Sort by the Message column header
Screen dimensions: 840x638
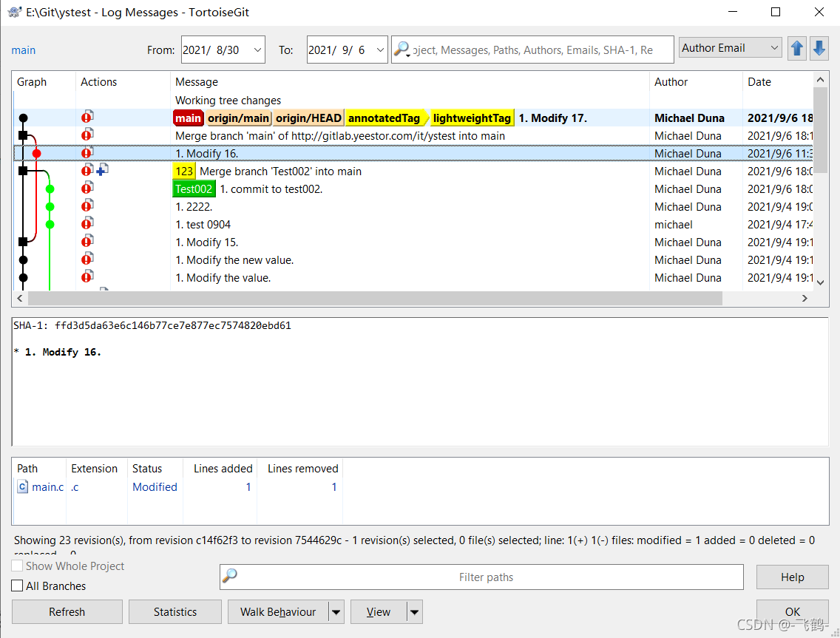coord(410,82)
